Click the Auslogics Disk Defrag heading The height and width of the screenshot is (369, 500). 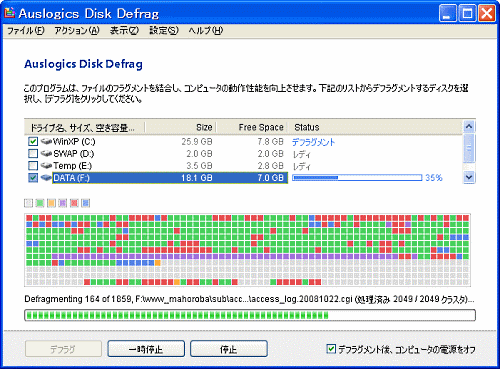(83, 64)
